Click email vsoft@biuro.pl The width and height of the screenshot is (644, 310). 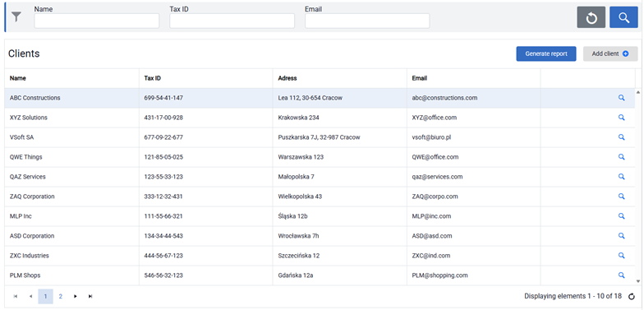431,137
